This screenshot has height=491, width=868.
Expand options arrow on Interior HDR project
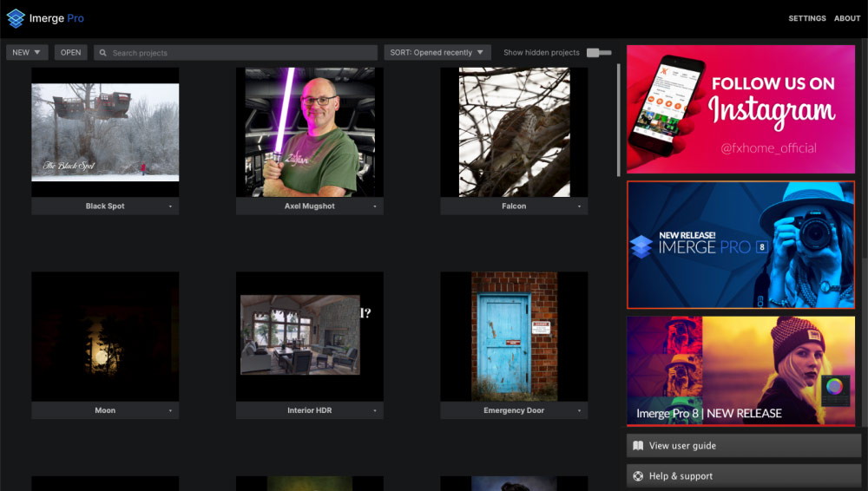tap(375, 410)
